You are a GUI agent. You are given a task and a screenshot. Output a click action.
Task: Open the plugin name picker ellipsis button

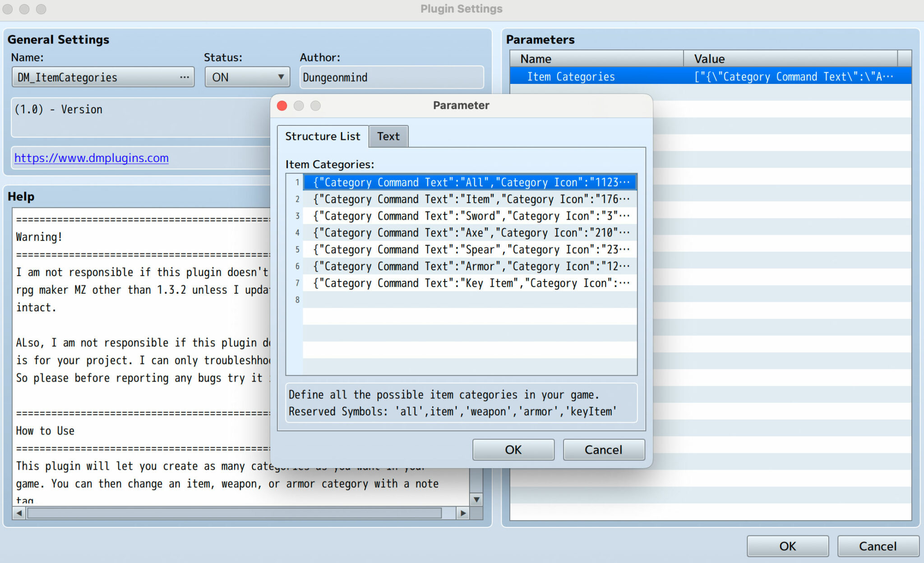coord(184,77)
